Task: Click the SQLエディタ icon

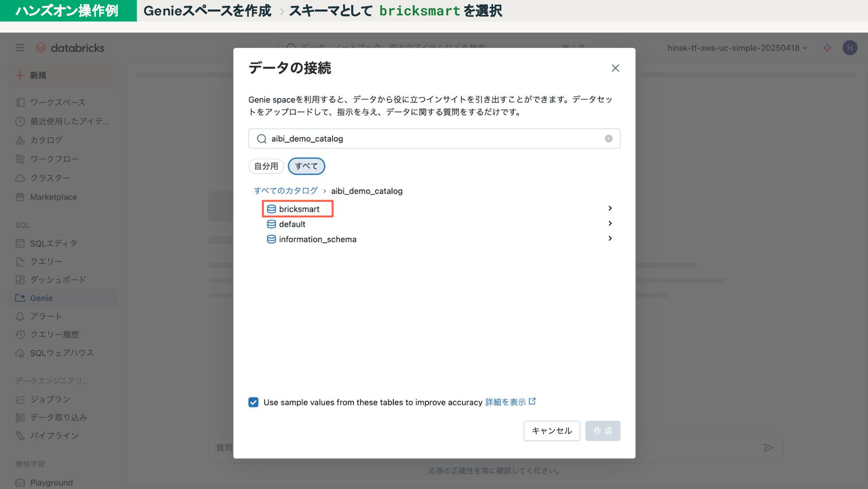Action: [x=20, y=244]
